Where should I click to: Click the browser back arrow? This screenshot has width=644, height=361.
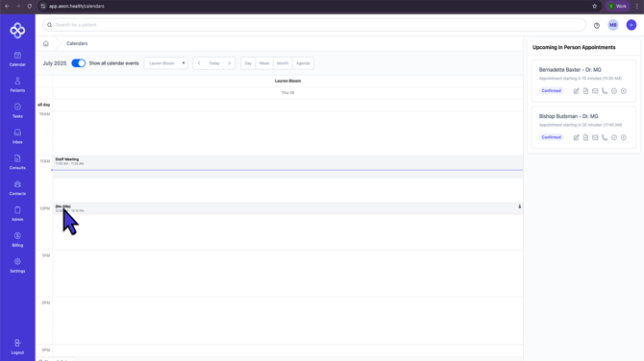7,6
